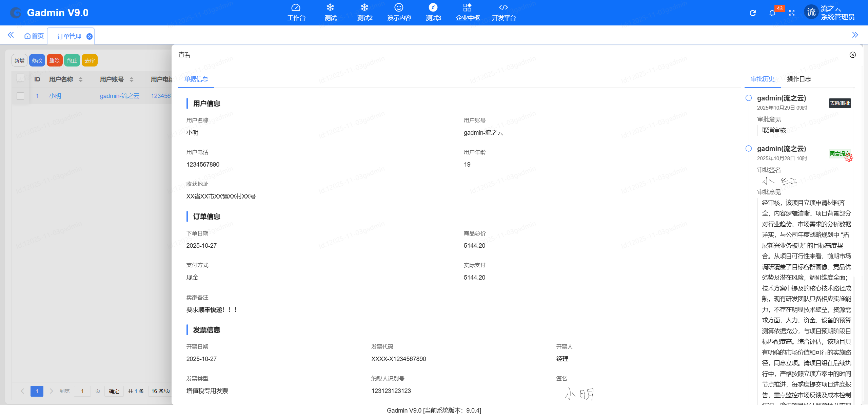Viewport: 868px width, 417px height.
Task: Check the checkbox for 小明's row
Action: pos(20,96)
